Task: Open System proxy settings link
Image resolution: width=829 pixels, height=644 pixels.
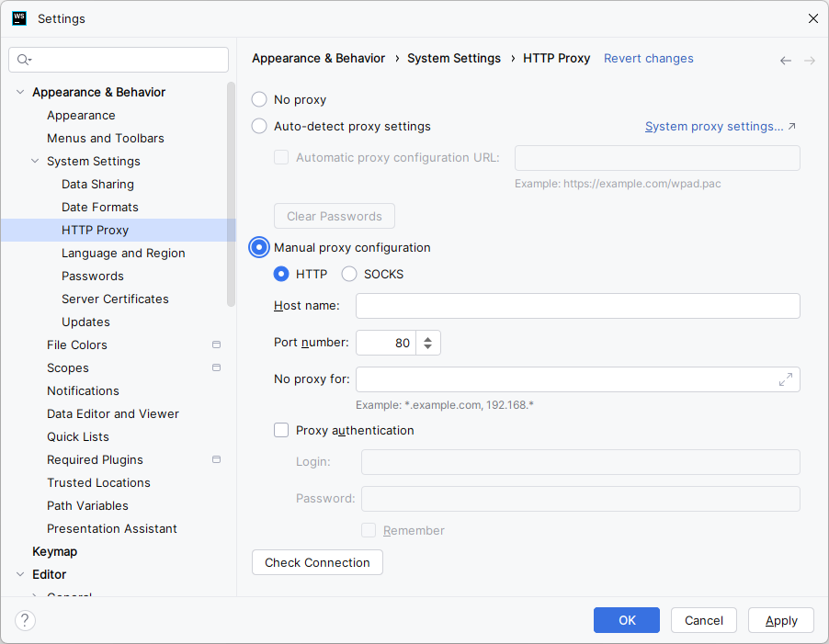Action: coord(714,126)
